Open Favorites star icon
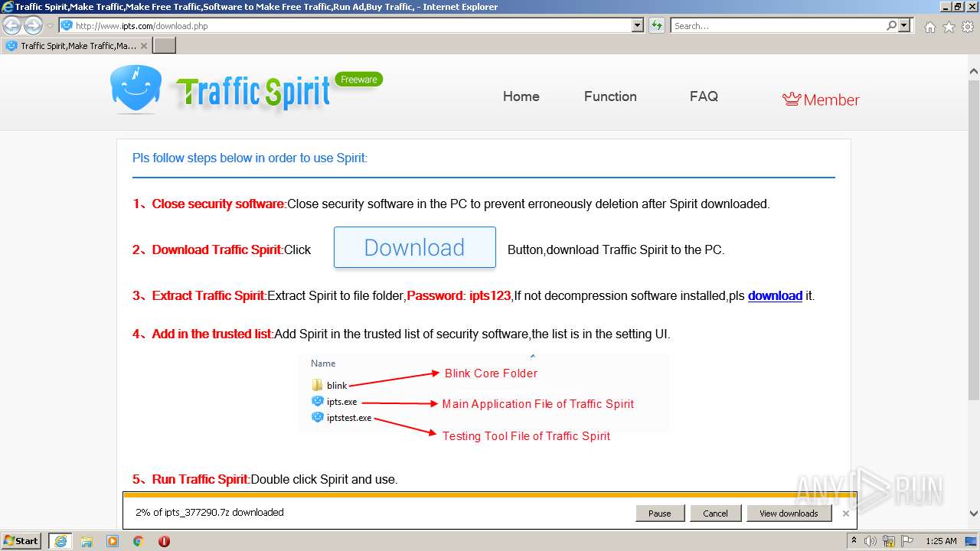This screenshot has width=980, height=551. tap(949, 27)
